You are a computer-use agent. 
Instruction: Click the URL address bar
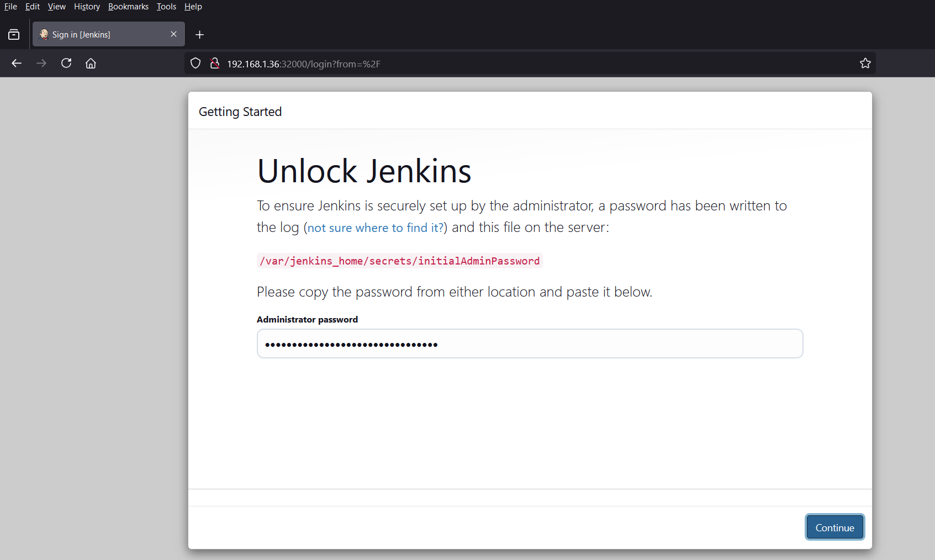530,64
